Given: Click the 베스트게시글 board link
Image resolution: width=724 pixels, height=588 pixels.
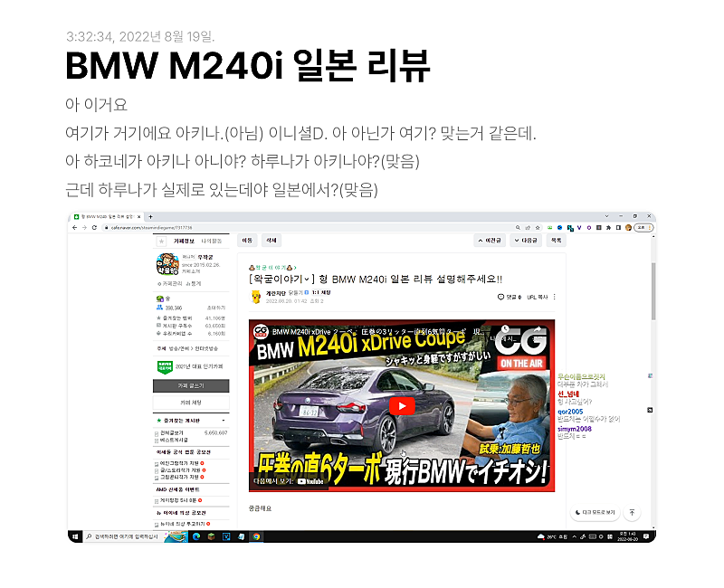Looking at the screenshot, I should click(174, 440).
